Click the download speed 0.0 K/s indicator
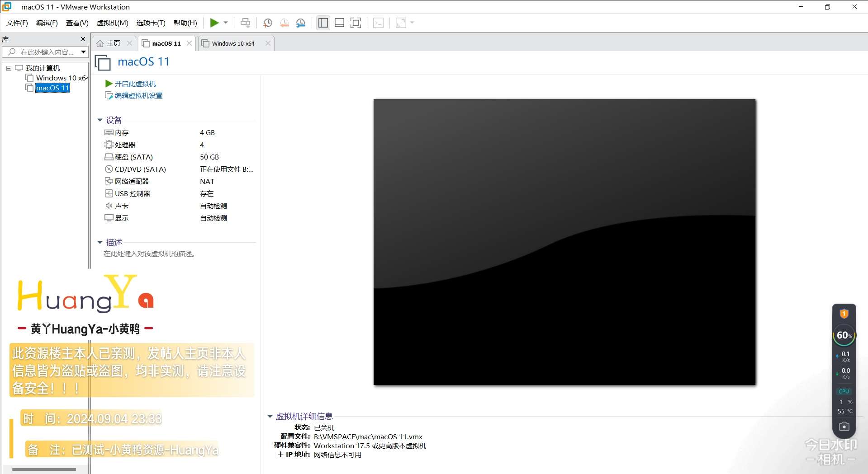The height and width of the screenshot is (474, 868). (844, 373)
